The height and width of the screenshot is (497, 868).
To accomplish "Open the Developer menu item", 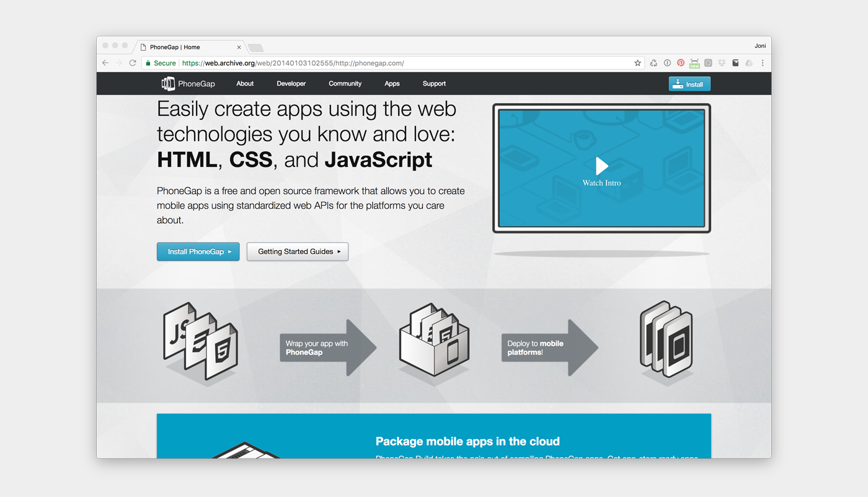I will (x=291, y=84).
